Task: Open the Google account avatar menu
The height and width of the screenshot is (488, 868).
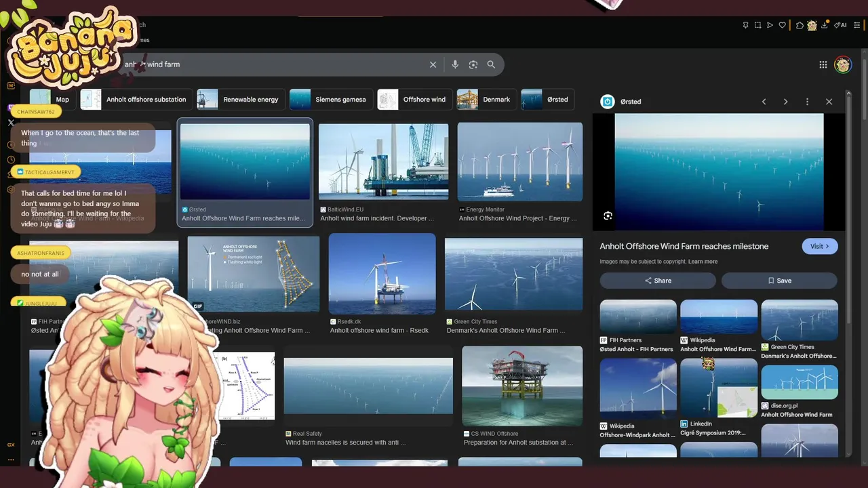Action: [x=843, y=64]
